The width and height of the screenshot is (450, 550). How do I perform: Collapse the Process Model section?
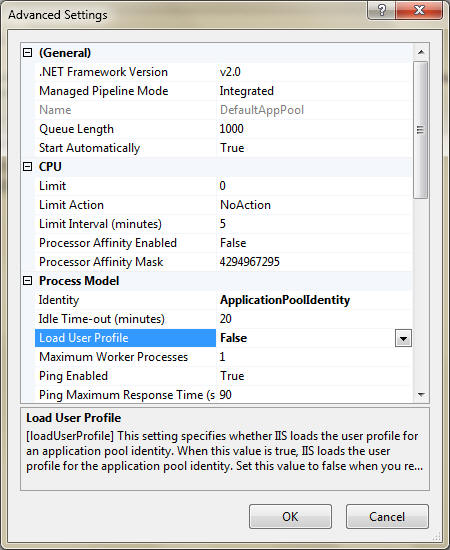[x=27, y=281]
